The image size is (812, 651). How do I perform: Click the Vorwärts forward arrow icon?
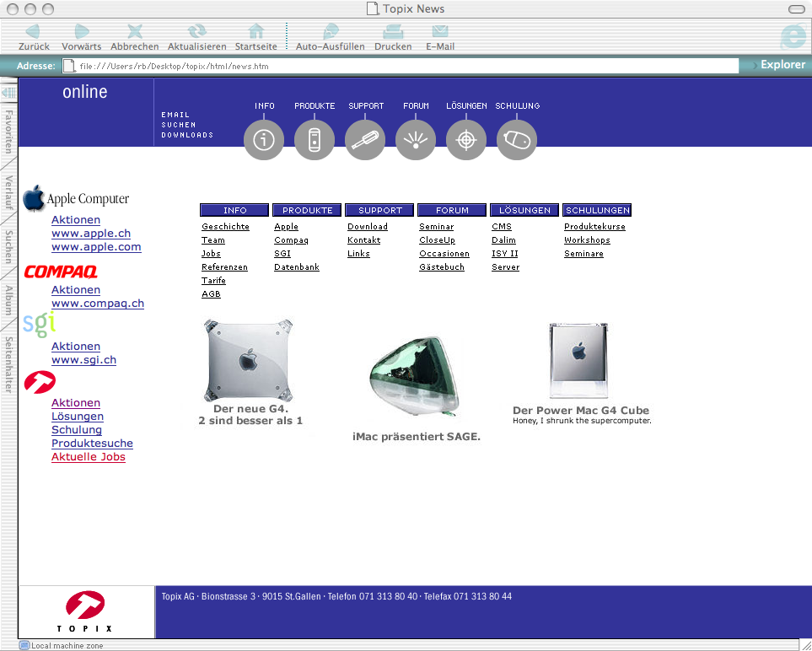tap(82, 31)
